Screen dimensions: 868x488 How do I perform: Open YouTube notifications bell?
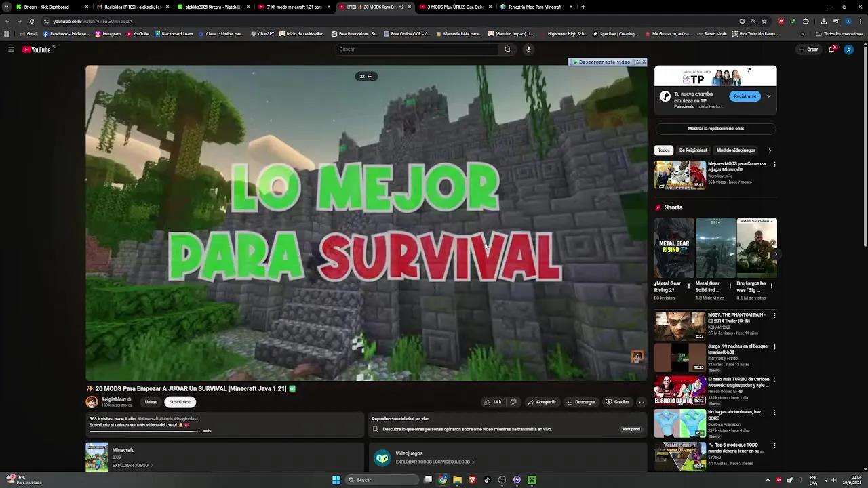click(832, 49)
